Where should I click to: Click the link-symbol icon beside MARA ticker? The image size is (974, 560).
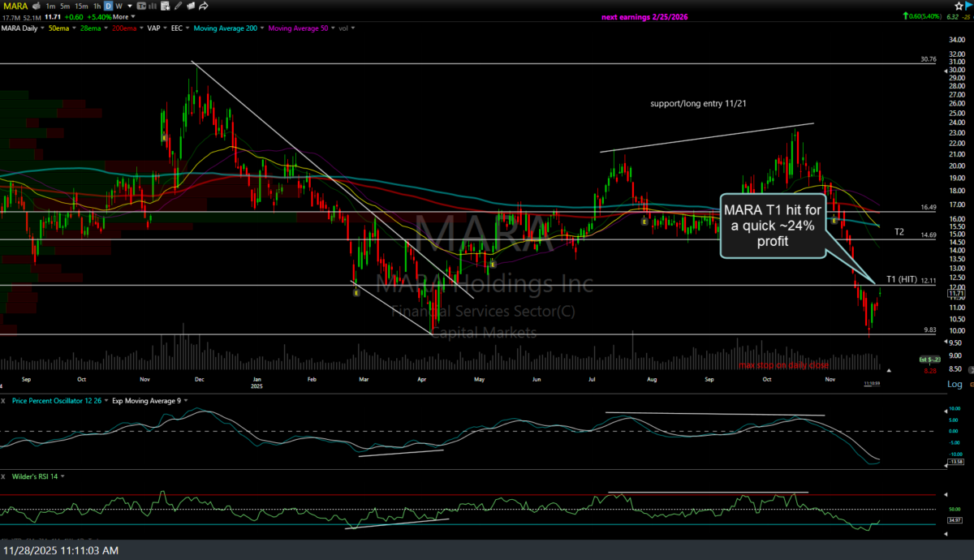coord(37,6)
